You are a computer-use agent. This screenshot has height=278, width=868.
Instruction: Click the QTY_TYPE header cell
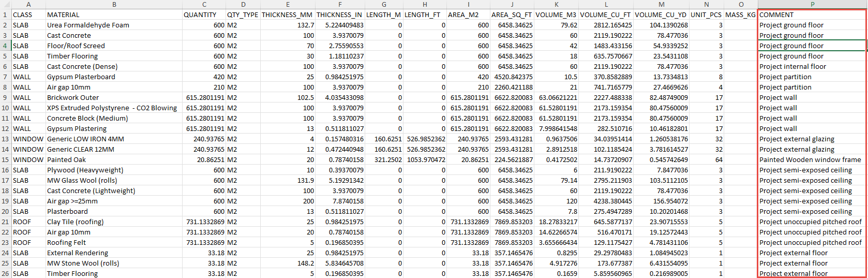(242, 14)
